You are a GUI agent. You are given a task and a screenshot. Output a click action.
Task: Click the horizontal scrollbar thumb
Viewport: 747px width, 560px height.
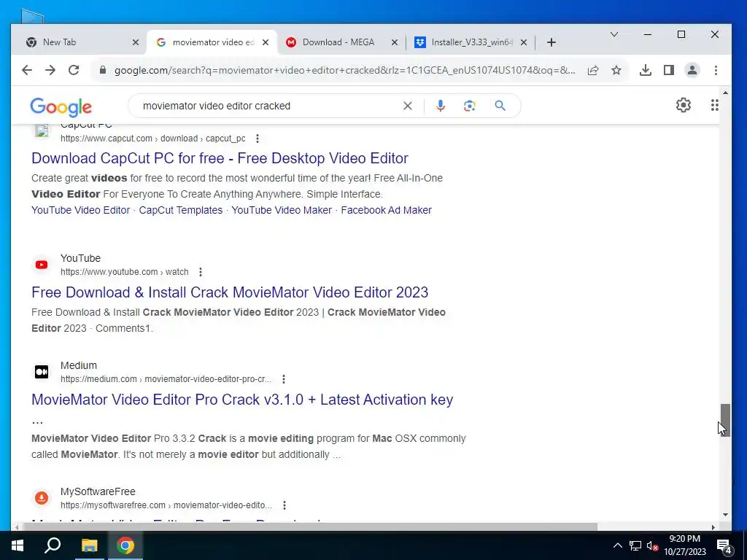click(309, 526)
